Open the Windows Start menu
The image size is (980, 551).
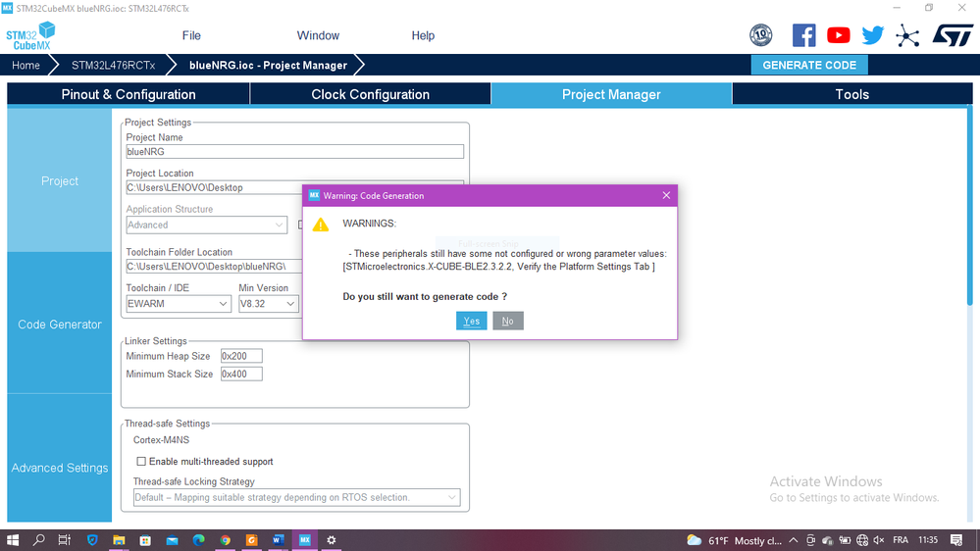(13, 540)
